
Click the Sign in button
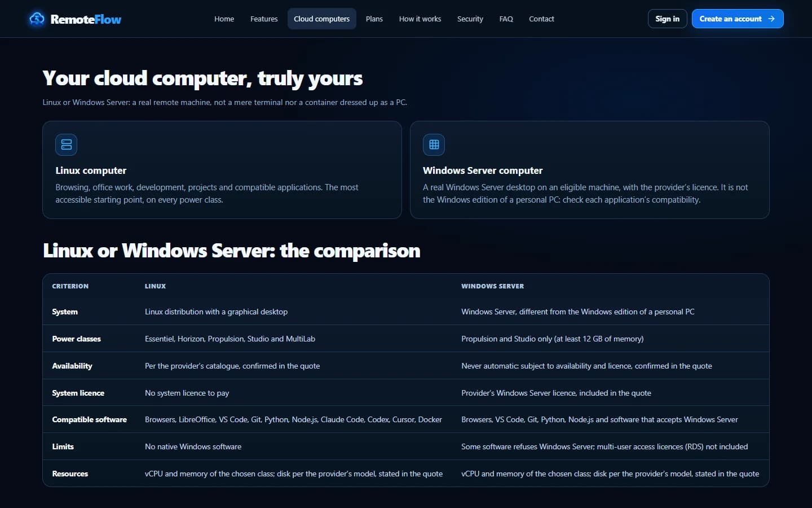pyautogui.click(x=667, y=19)
